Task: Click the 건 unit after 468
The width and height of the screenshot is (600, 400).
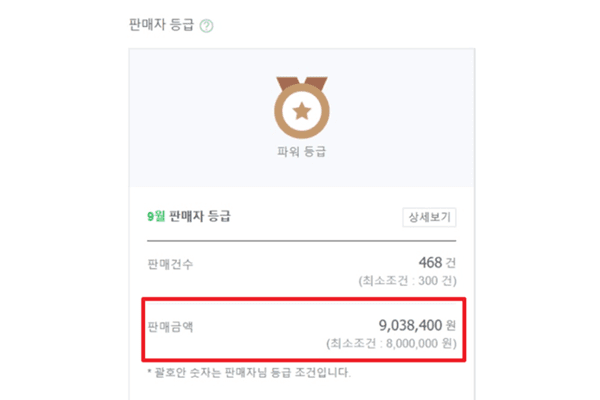Action: click(451, 264)
